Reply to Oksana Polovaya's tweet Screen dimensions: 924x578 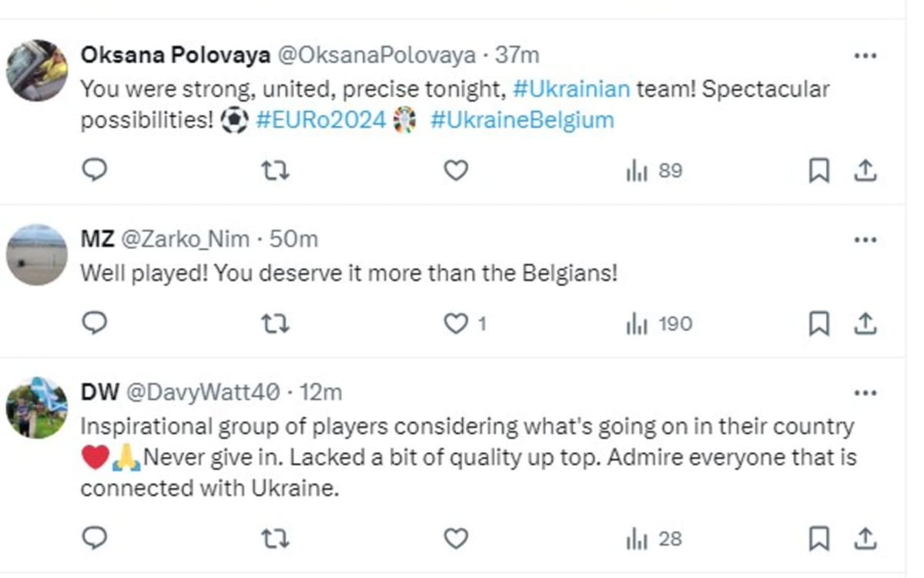[x=94, y=170]
